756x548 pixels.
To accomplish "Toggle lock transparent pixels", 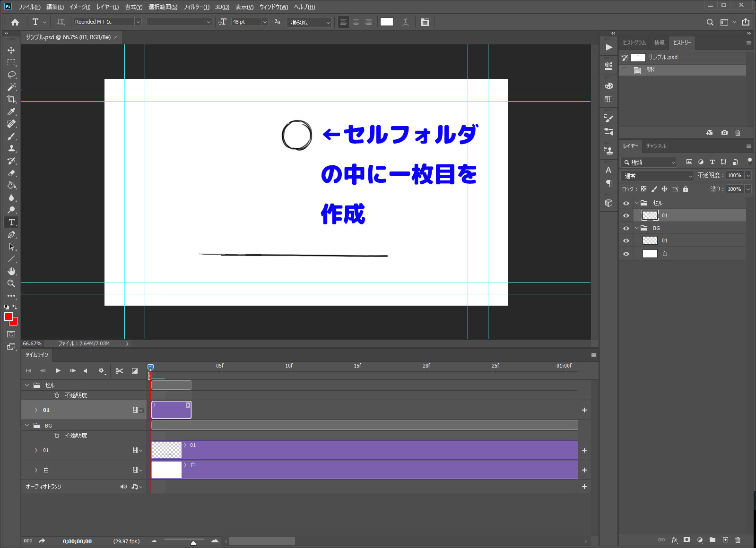I will pos(643,189).
